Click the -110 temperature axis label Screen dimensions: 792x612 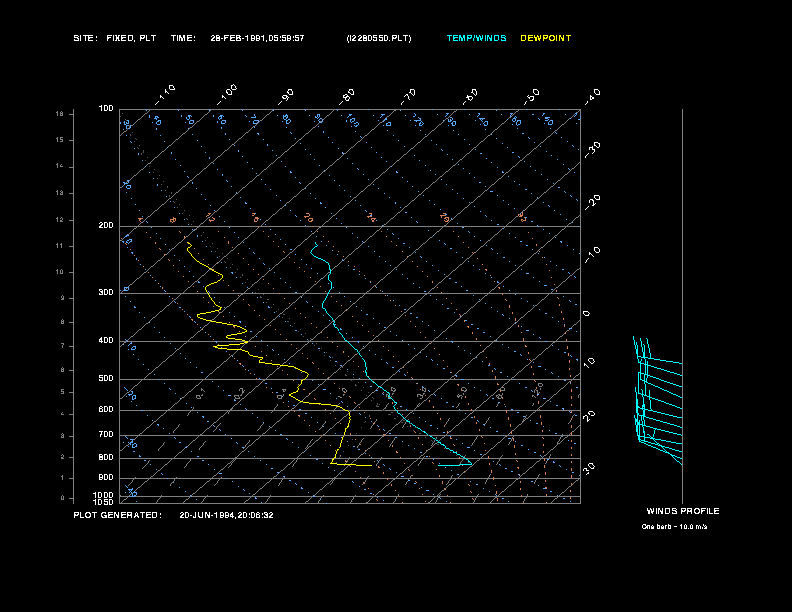pyautogui.click(x=165, y=94)
